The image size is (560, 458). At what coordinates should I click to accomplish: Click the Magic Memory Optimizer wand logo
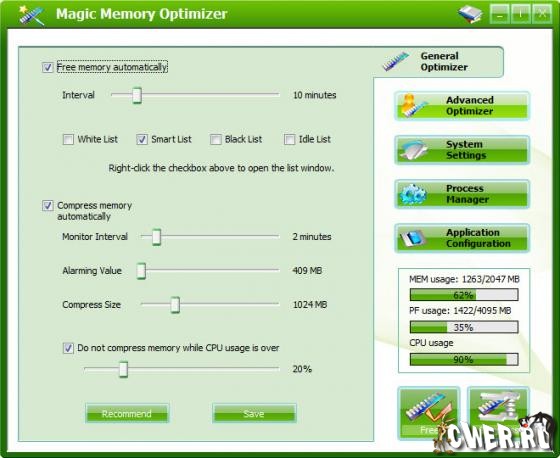click(x=32, y=15)
